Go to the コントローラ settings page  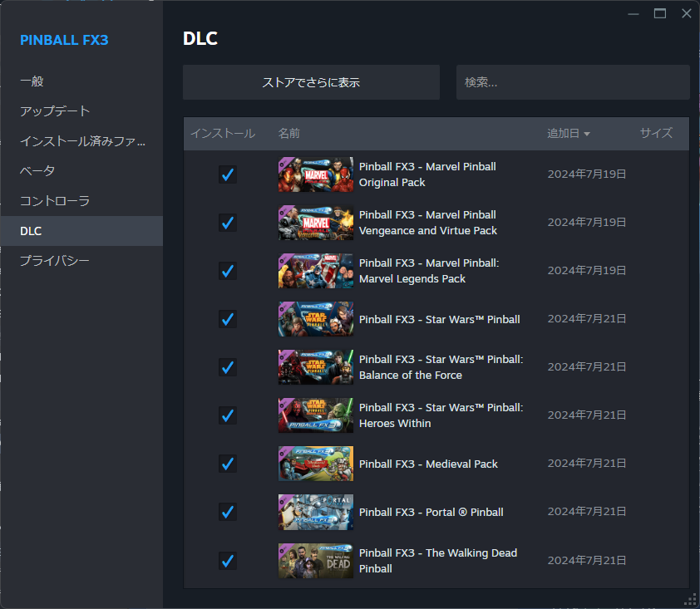55,201
